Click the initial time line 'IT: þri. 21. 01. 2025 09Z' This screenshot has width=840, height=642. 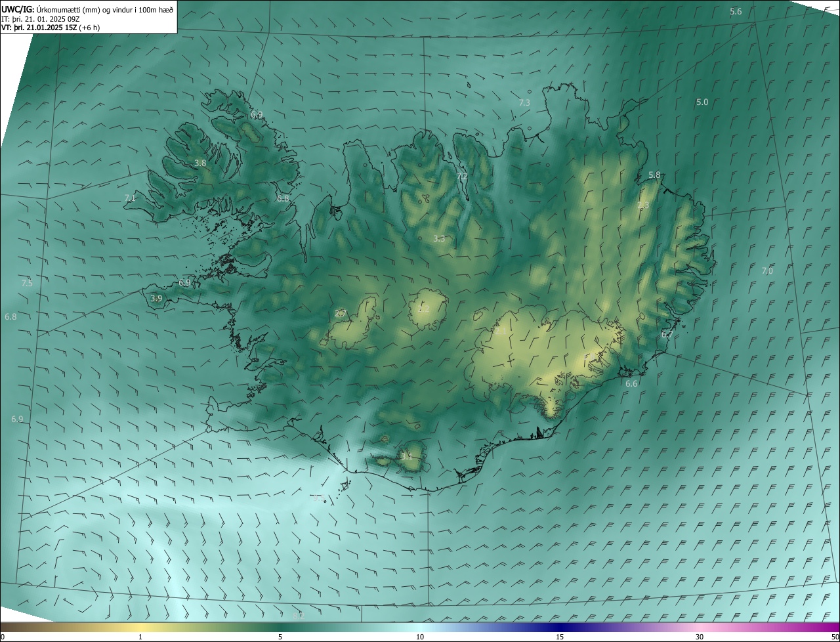pos(41,19)
